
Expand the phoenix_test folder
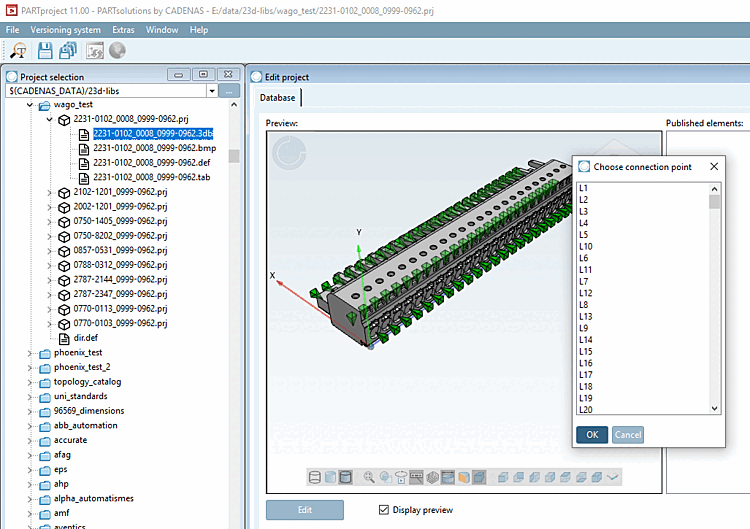pos(30,353)
